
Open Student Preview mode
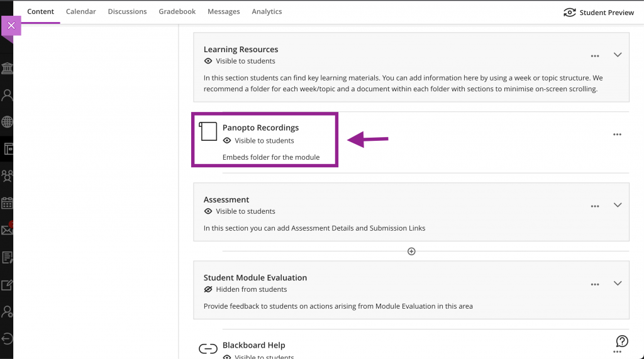(x=599, y=13)
